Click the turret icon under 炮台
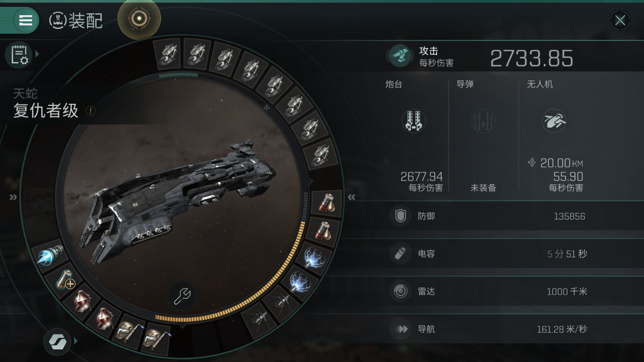This screenshot has width=644, height=362. tap(414, 121)
